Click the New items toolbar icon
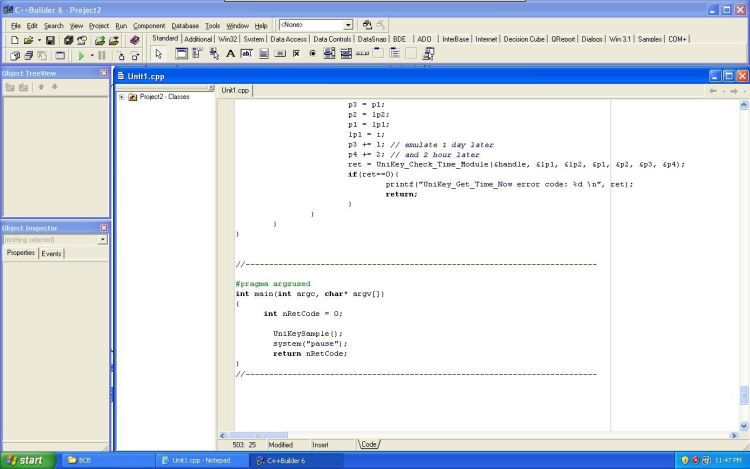Image resolution: width=750 pixels, height=469 pixels. click(14, 41)
